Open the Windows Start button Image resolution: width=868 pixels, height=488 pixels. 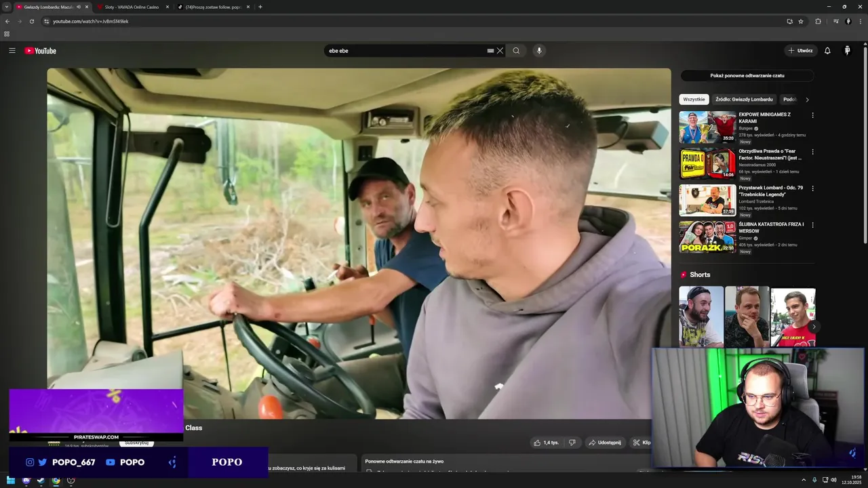(x=11, y=481)
